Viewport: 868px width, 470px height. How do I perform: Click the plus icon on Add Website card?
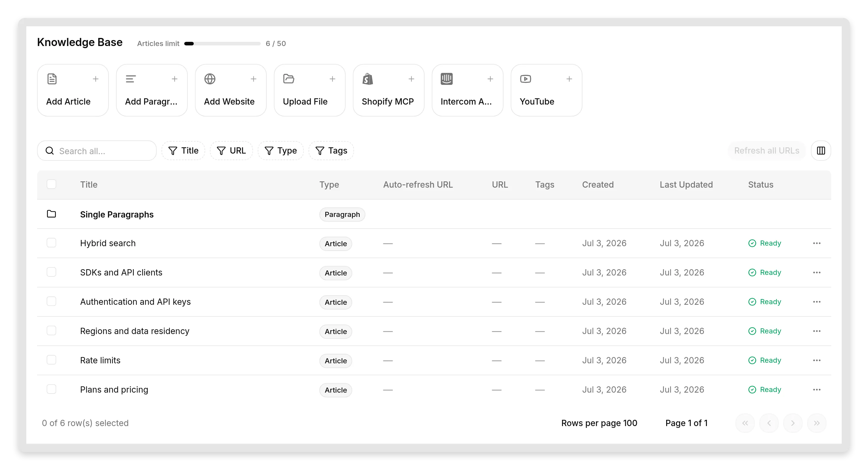253,79
